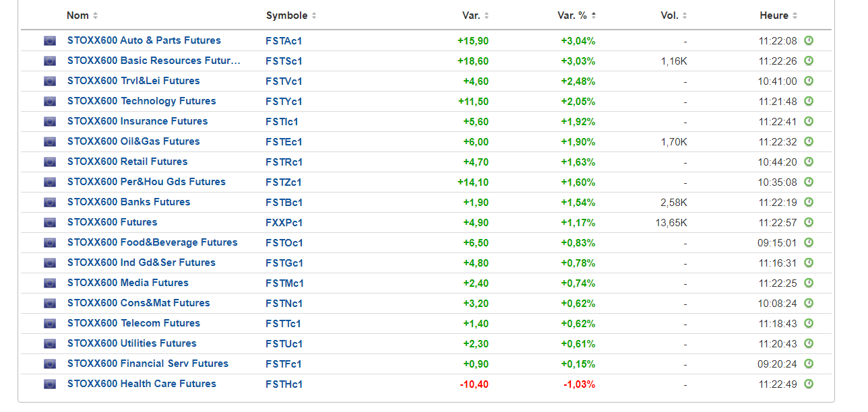The height and width of the screenshot is (412, 868).
Task: Click the flag icon beside STOXX600 Media Futures
Action: click(x=50, y=283)
